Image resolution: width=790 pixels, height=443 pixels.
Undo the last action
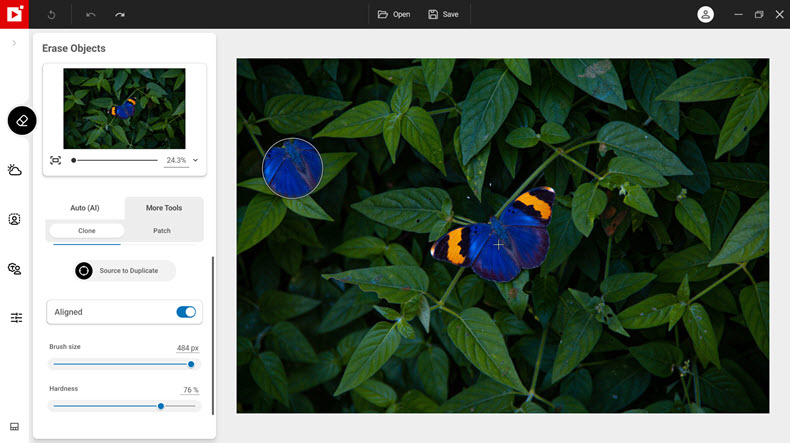[x=91, y=15]
